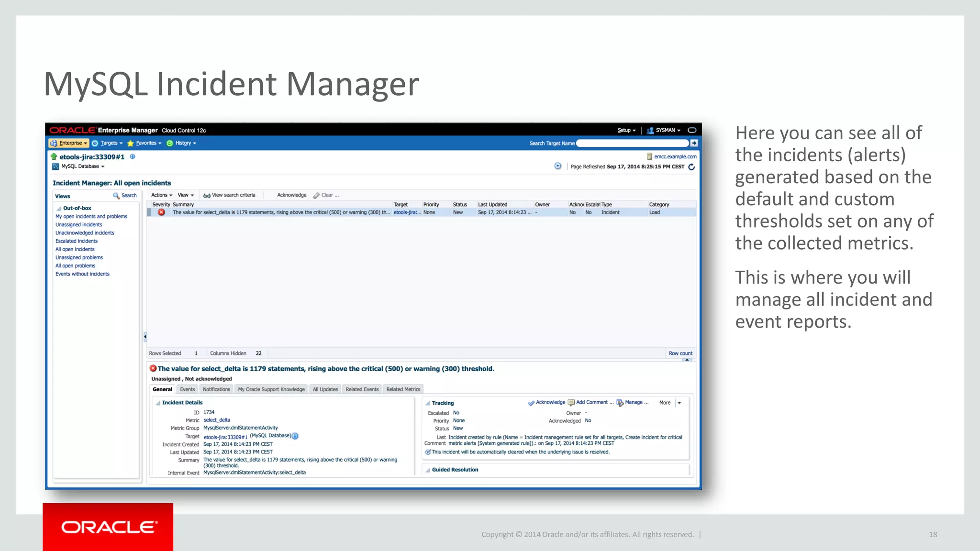Open the Actions dropdown
The width and height of the screenshot is (980, 551).
pyautogui.click(x=162, y=195)
